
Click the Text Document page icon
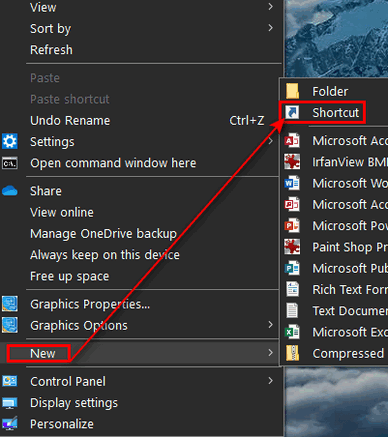coord(292,311)
